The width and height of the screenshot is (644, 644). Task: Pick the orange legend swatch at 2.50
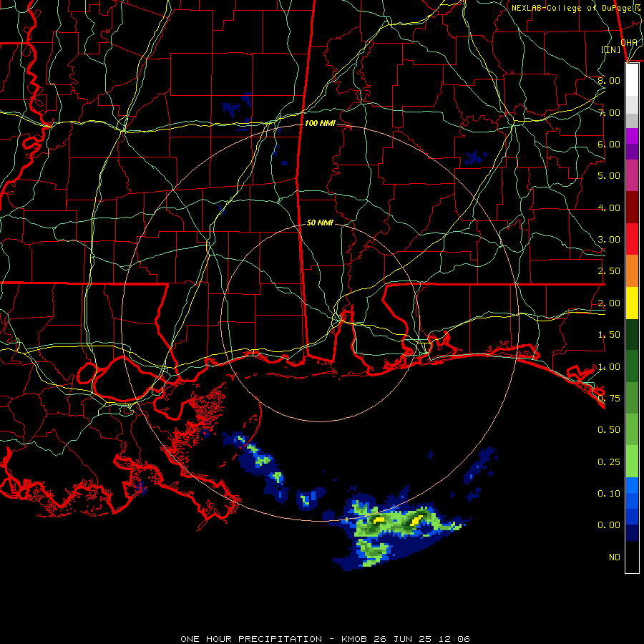coord(632,271)
